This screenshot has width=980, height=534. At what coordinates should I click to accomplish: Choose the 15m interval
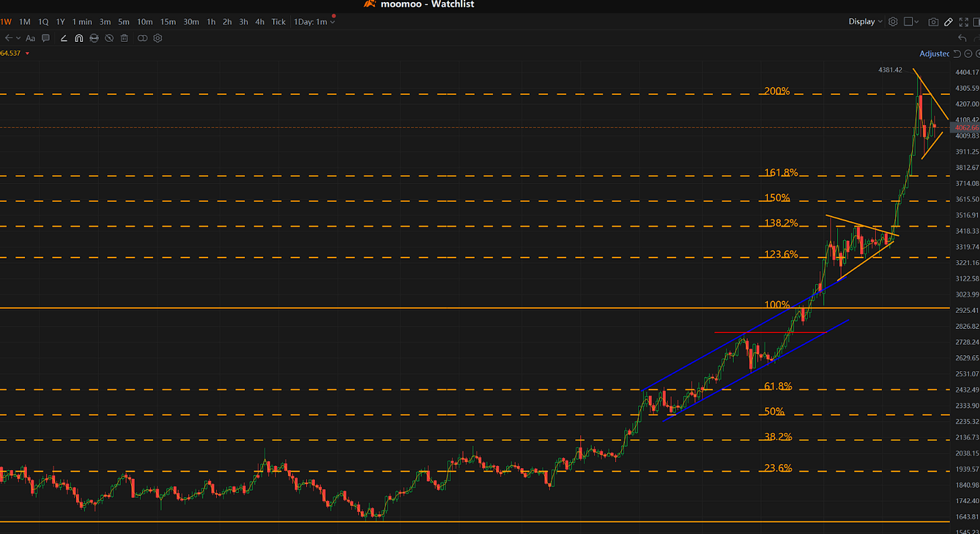click(168, 22)
